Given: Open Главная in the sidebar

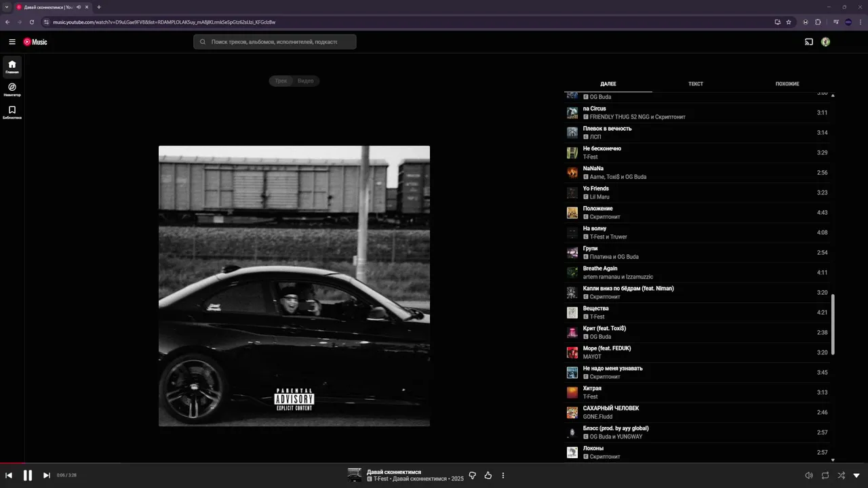Looking at the screenshot, I should click(12, 67).
